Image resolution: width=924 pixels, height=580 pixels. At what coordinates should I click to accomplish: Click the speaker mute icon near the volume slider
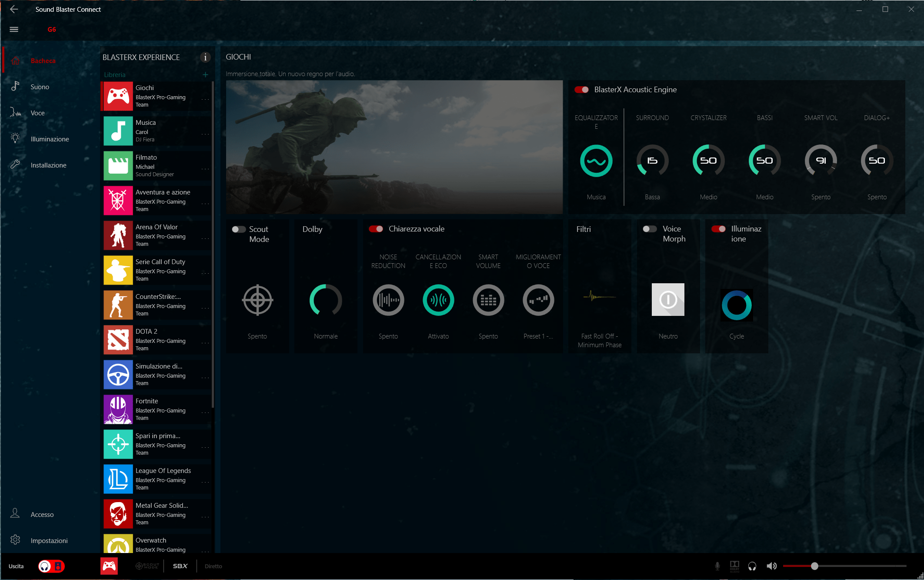tap(771, 566)
